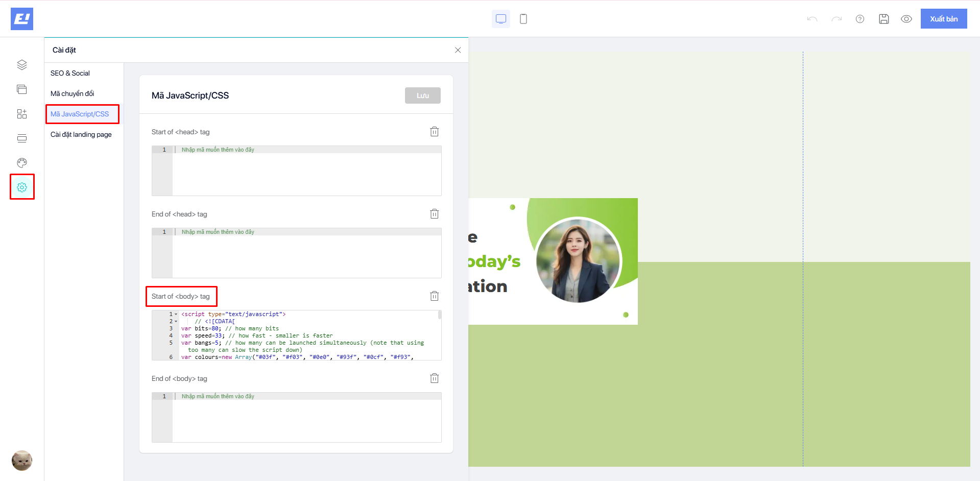Open the settings gear icon in sidebar
Viewport: 980px width, 481px height.
click(22, 187)
